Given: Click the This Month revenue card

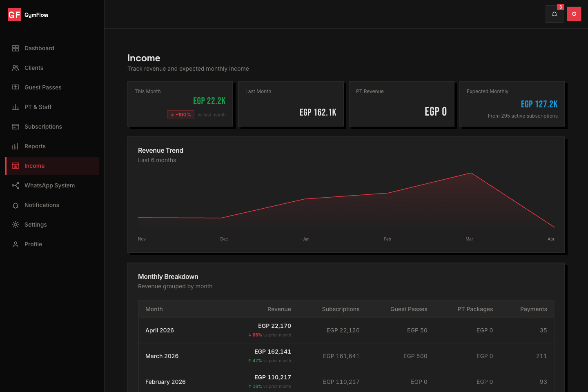Looking at the screenshot, I should [180, 104].
